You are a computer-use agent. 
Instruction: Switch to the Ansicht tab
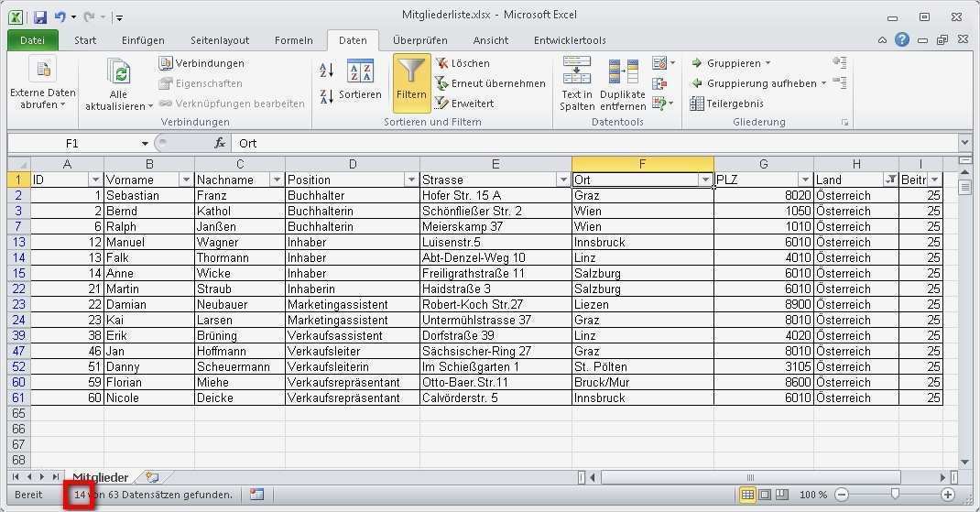click(x=491, y=40)
